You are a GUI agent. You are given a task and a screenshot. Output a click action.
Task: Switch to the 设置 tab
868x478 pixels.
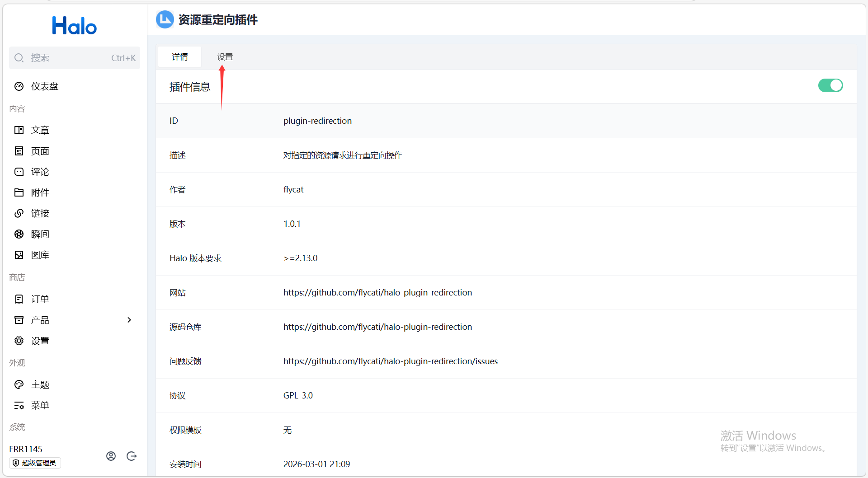click(225, 57)
